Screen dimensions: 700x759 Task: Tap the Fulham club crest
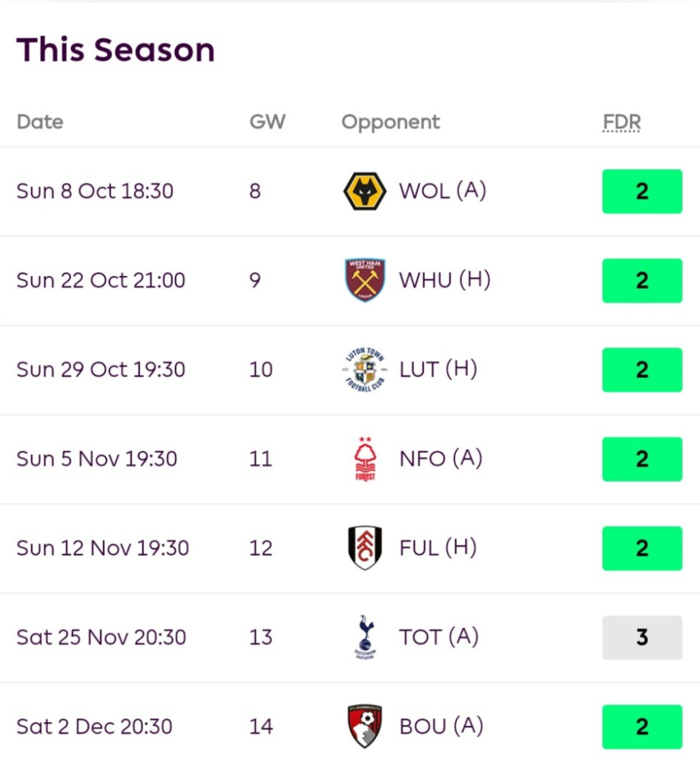click(x=365, y=548)
